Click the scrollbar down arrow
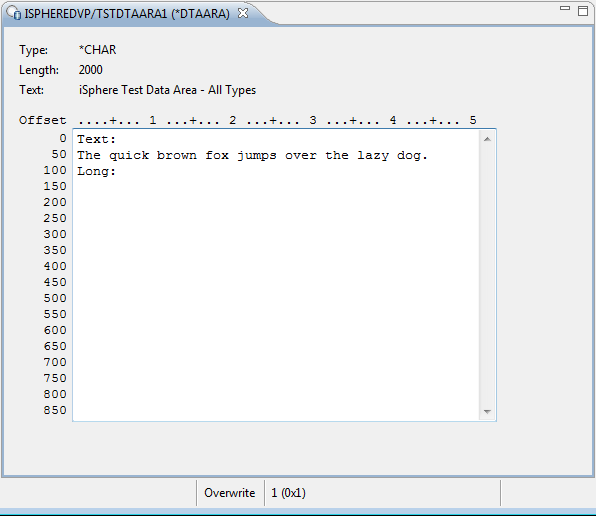 tap(487, 412)
